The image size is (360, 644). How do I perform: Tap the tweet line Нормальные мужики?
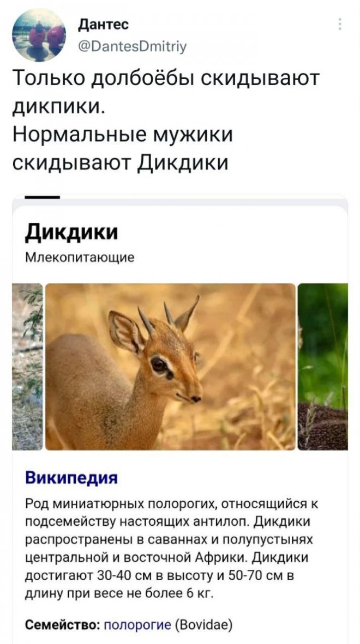coord(123,135)
